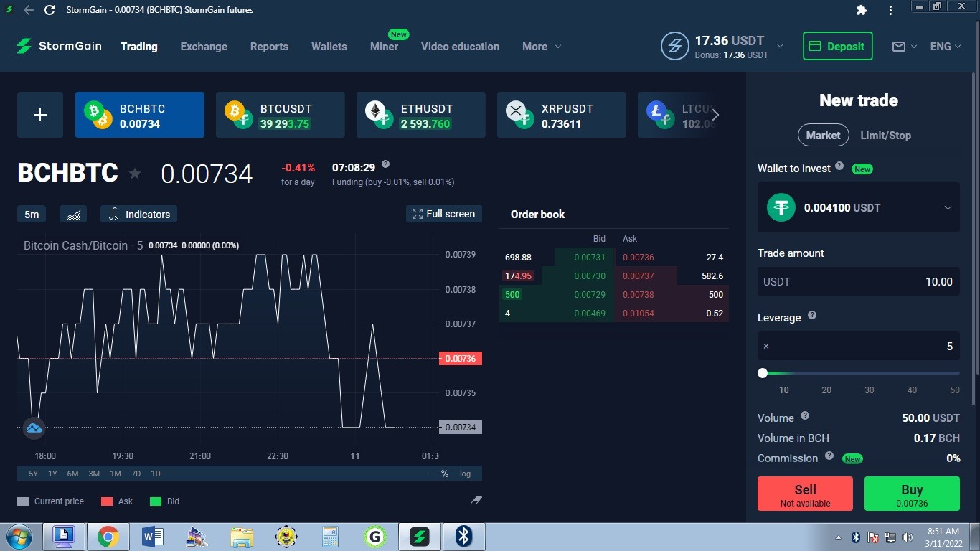Open the StormGain app in the taskbar

tap(419, 536)
